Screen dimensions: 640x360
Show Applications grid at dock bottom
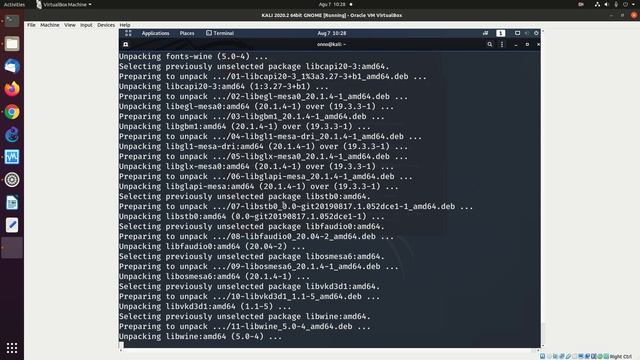pyautogui.click(x=12, y=348)
